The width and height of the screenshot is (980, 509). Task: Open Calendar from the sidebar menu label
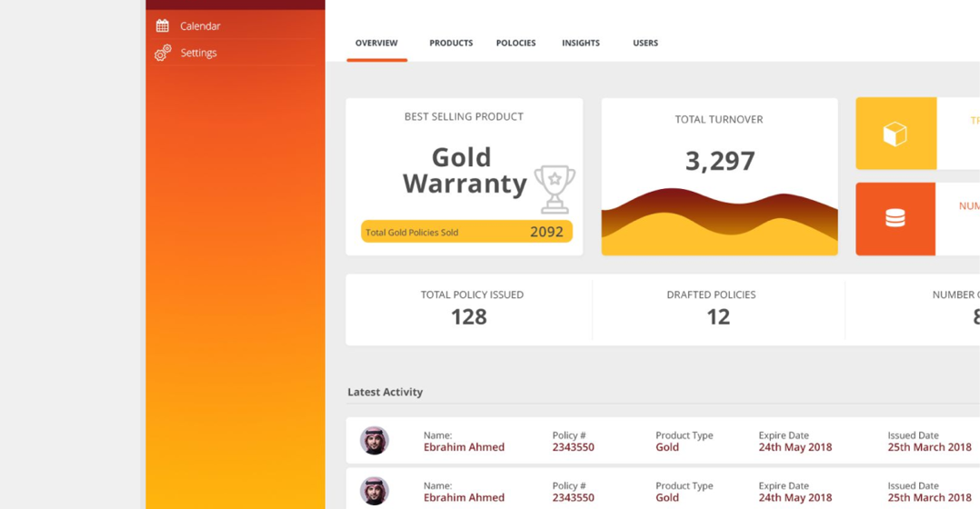[200, 26]
